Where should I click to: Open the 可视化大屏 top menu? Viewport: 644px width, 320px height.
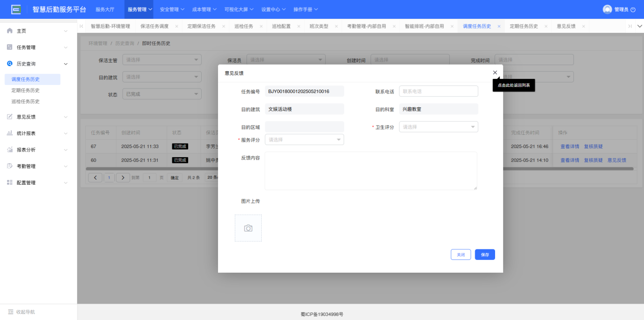point(240,9)
